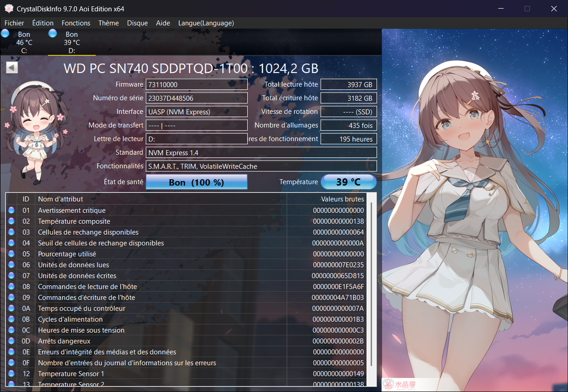Select raw value 00000000001B3
Viewport: 568px width, 392px height.
[338, 319]
